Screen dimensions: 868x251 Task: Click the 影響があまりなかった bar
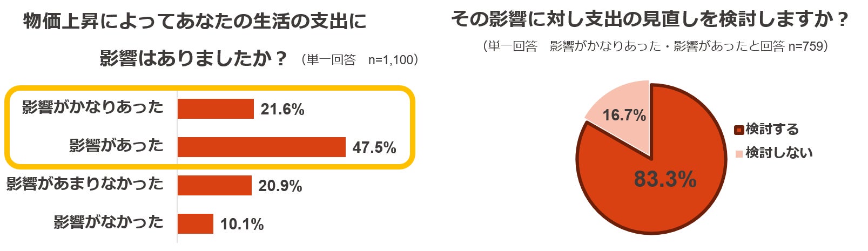(214, 185)
